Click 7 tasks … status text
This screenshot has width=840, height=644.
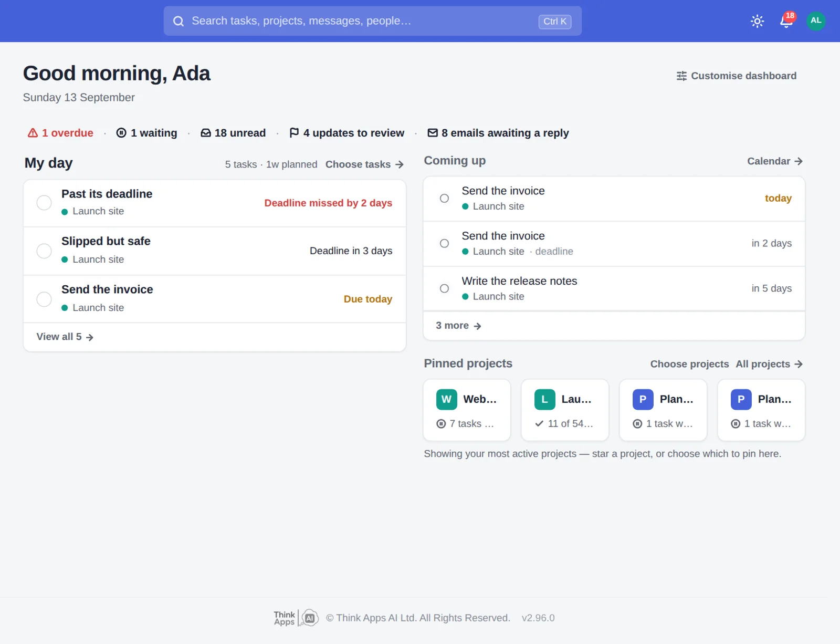[472, 423]
